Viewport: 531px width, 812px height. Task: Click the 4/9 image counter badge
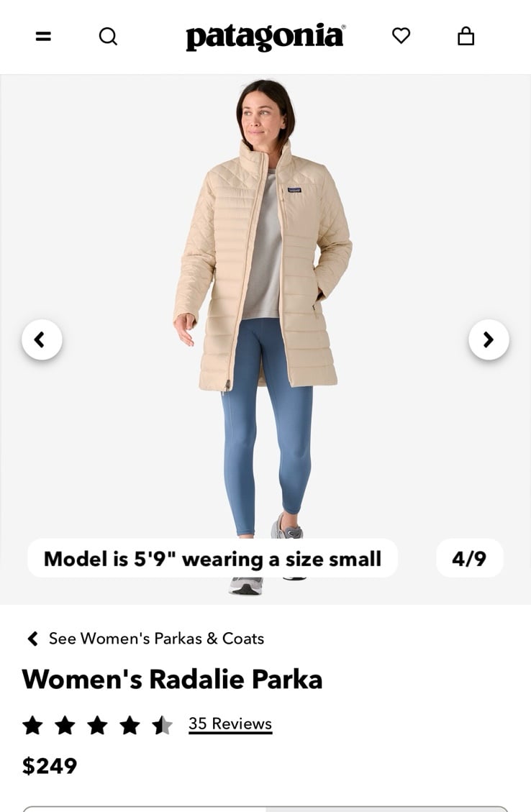pos(469,558)
